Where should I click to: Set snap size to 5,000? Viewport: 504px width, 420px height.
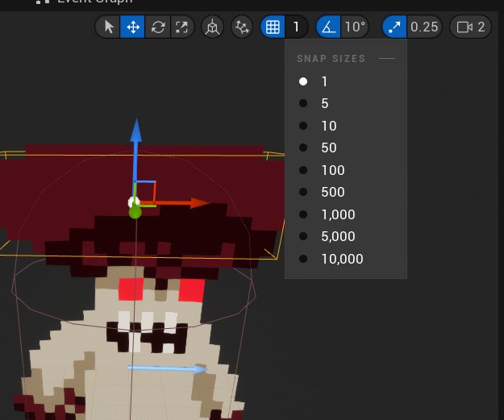coord(338,237)
